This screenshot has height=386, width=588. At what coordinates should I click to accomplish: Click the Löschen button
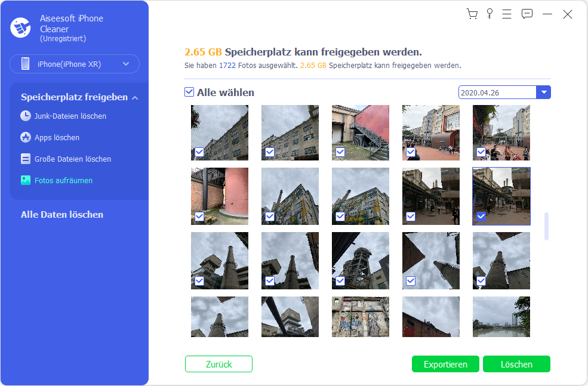pyautogui.click(x=516, y=364)
